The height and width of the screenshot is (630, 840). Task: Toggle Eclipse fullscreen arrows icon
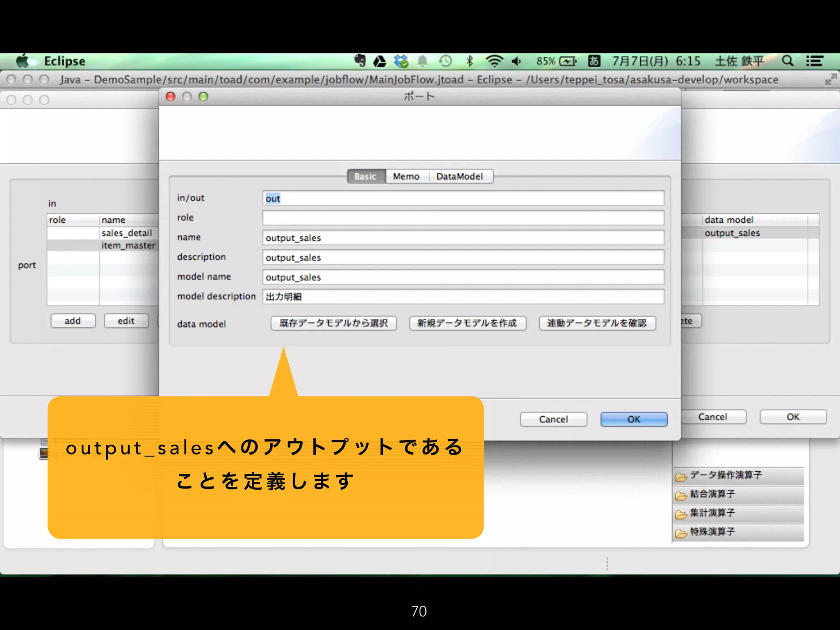(831, 79)
